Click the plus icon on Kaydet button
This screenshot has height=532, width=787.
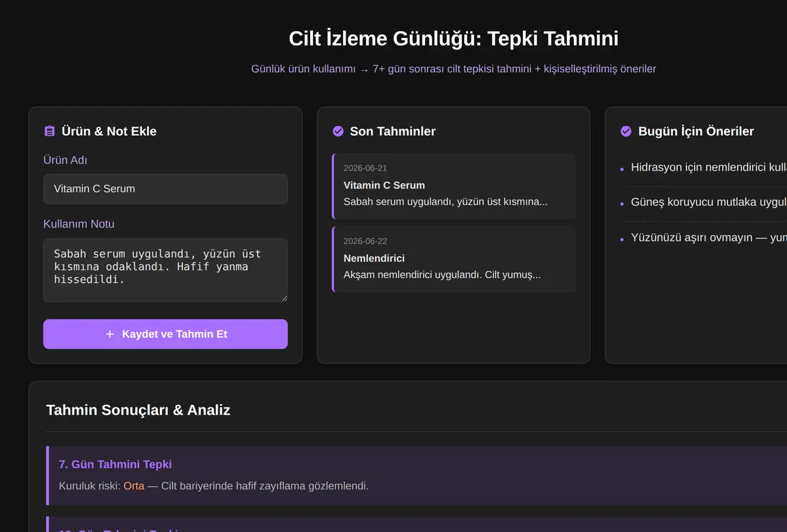tap(110, 334)
